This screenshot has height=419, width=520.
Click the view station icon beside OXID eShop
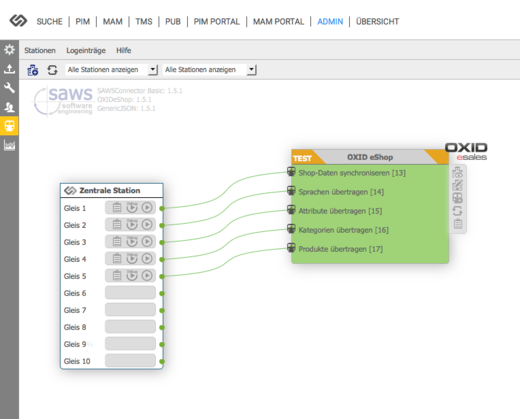point(458,172)
